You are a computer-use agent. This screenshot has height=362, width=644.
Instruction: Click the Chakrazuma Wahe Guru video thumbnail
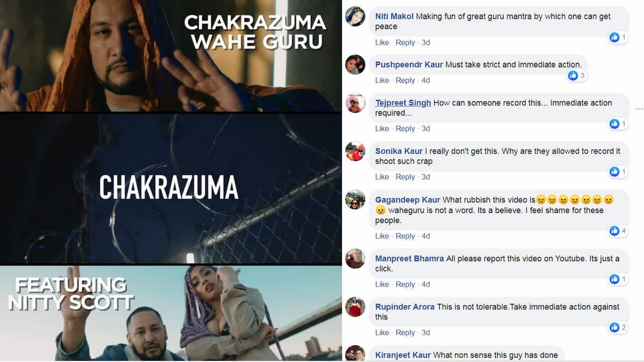pyautogui.click(x=171, y=56)
